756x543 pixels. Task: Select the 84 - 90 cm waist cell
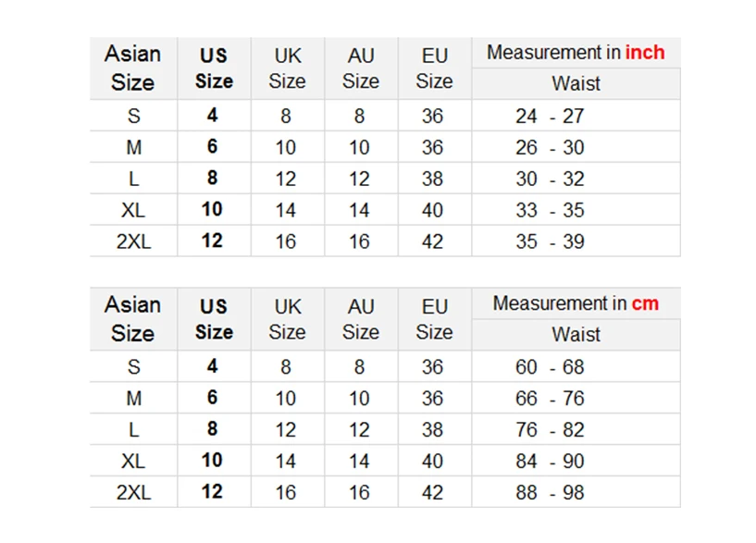point(576,461)
